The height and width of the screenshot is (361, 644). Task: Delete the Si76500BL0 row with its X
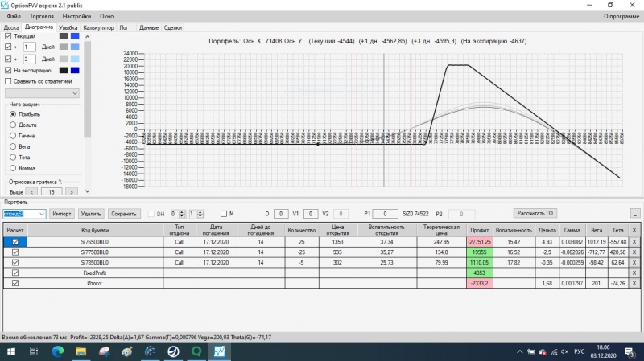634,242
